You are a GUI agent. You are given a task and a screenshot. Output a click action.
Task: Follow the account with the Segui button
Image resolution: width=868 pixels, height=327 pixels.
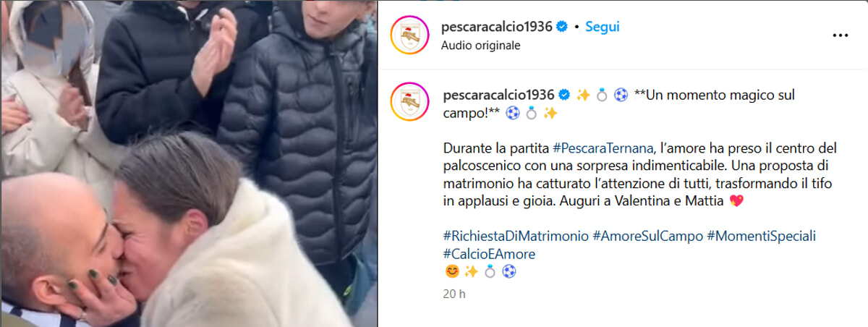tap(602, 27)
